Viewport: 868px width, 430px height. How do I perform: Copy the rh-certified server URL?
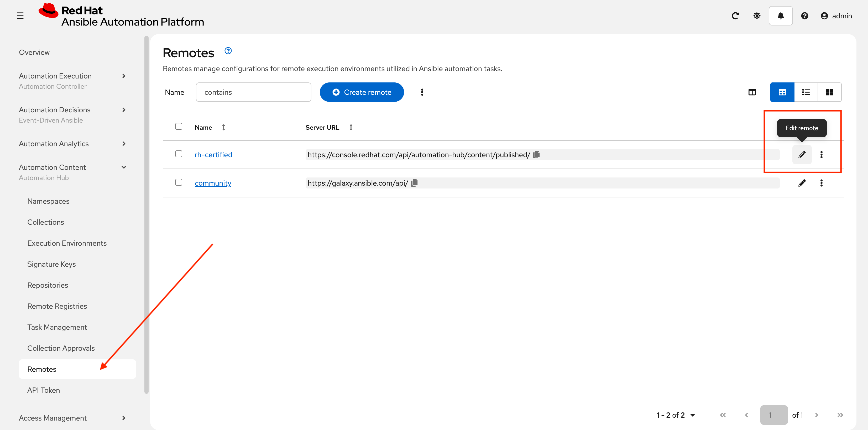536,154
